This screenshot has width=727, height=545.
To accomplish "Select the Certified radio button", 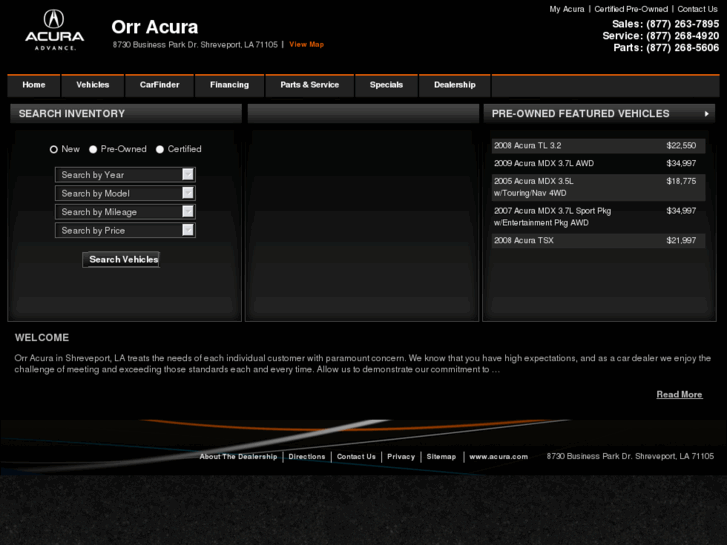I will (x=160, y=149).
